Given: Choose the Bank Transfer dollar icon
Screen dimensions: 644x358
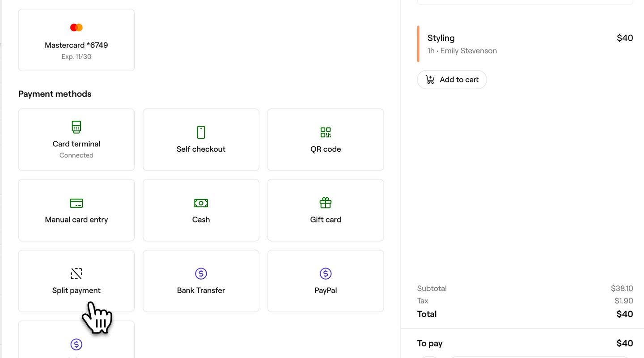Looking at the screenshot, I should [201, 273].
